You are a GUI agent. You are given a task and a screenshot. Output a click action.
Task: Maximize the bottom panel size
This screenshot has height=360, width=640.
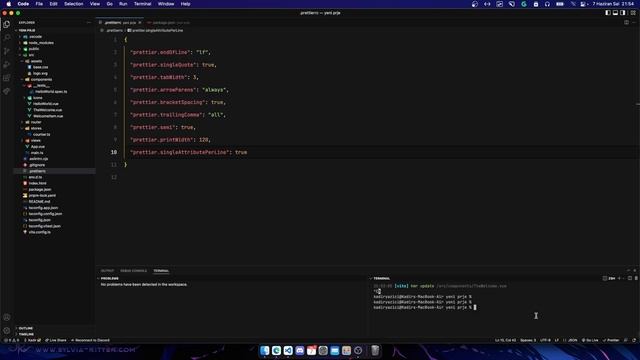[x=628, y=270]
